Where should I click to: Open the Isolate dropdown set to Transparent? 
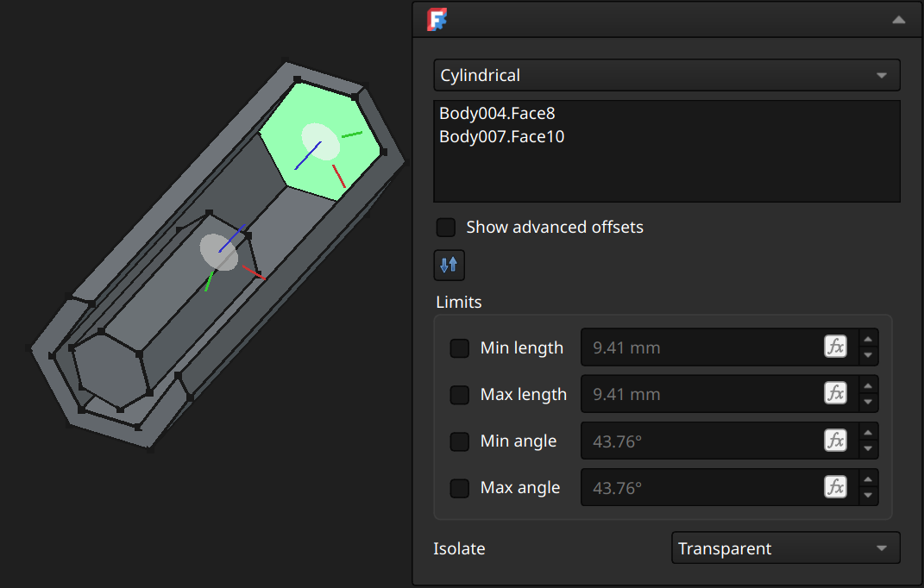[x=785, y=548]
